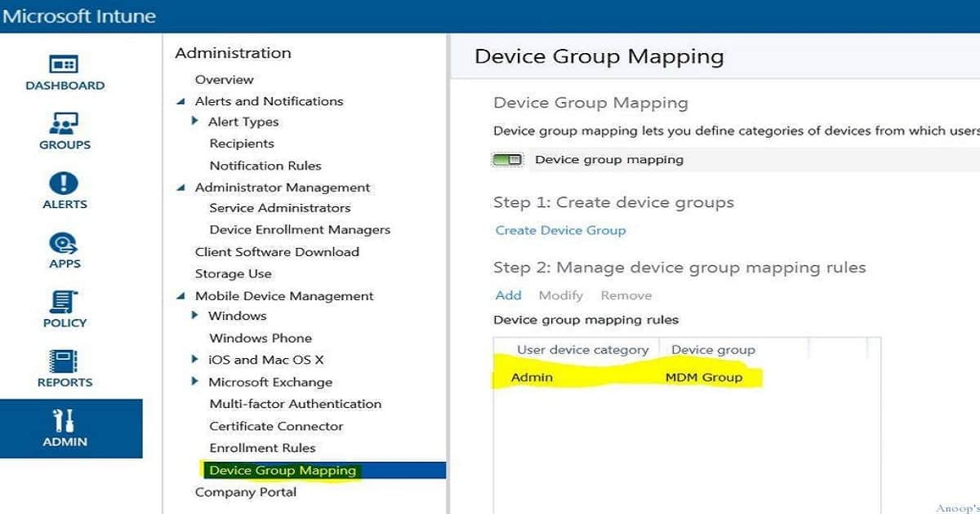
Task: Sort by Device group column header
Action: pos(713,350)
